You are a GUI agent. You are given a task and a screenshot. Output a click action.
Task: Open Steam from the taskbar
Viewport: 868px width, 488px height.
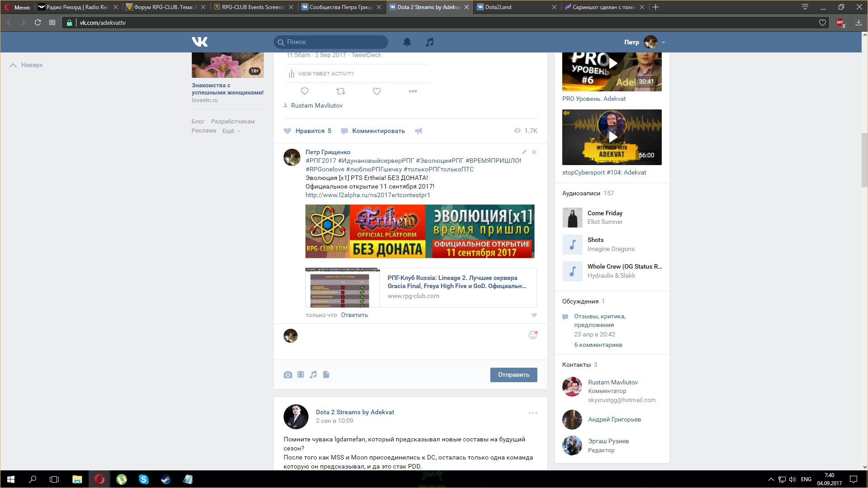click(x=166, y=479)
